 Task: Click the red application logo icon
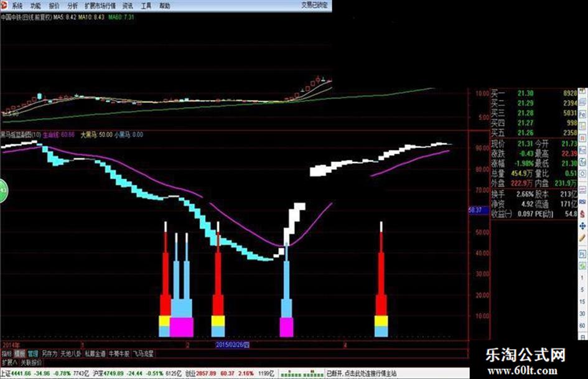(4, 5)
